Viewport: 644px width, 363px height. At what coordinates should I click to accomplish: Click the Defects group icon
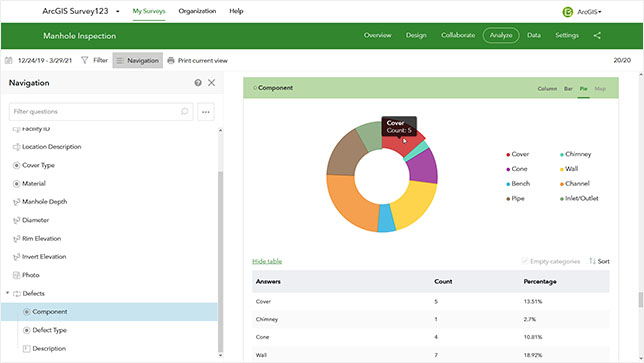point(17,294)
